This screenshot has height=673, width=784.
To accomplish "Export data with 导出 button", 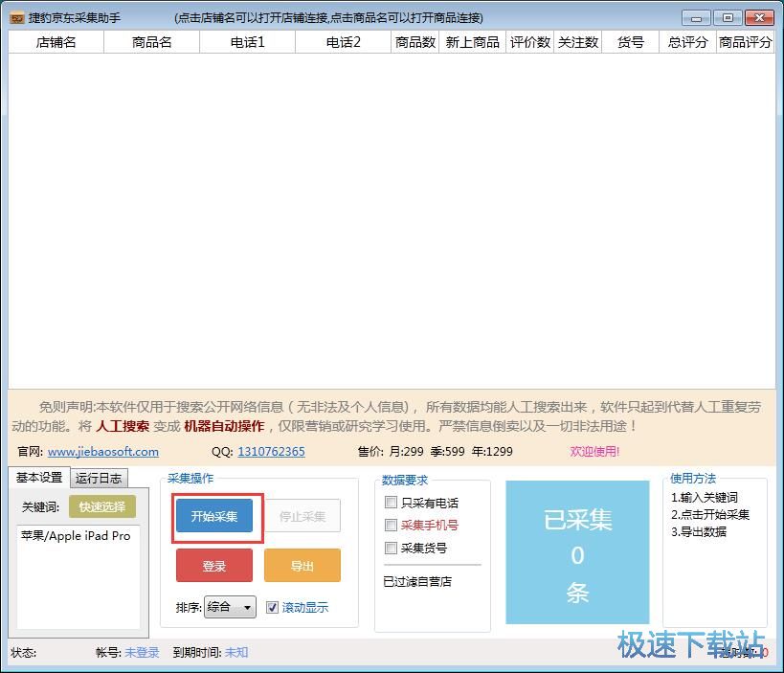I will [302, 566].
